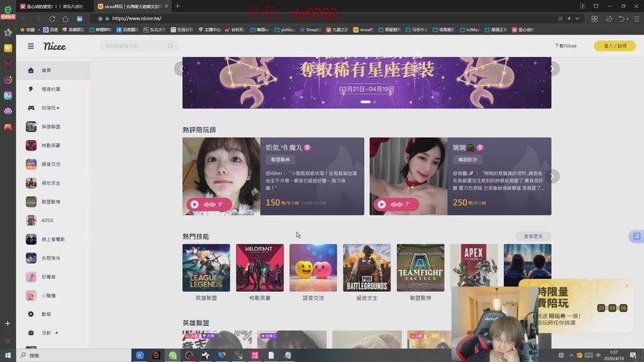The height and width of the screenshot is (362, 644).
Task: Select online movie watching sidebar icon
Action: click(x=31, y=239)
